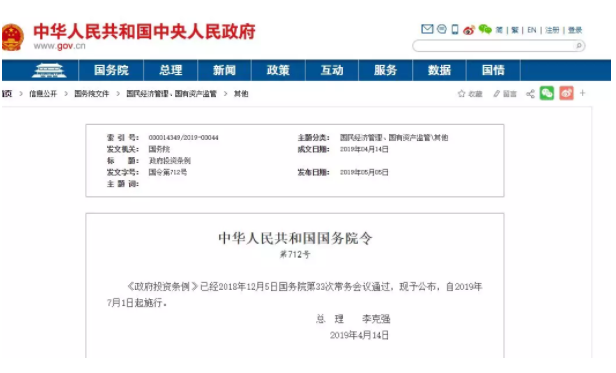Open the 数据 nav tab
Image resolution: width=616 pixels, height=373 pixels.
pos(439,70)
